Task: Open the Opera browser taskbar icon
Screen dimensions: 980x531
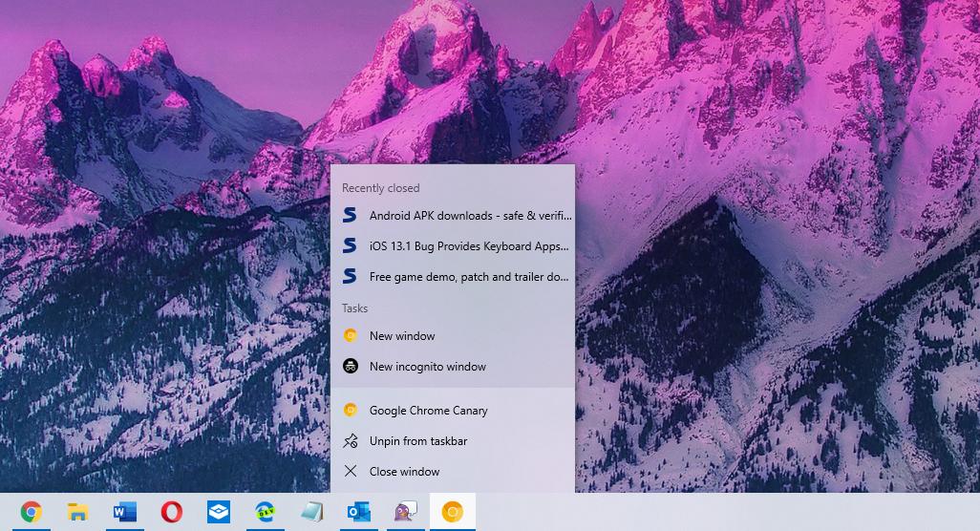Action: 171,512
